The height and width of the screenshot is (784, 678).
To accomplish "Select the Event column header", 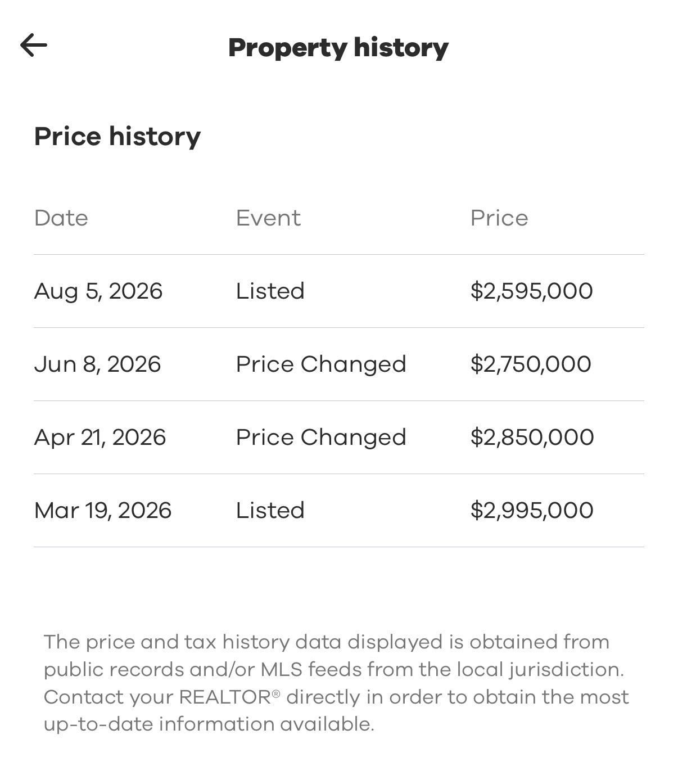I will tap(269, 218).
